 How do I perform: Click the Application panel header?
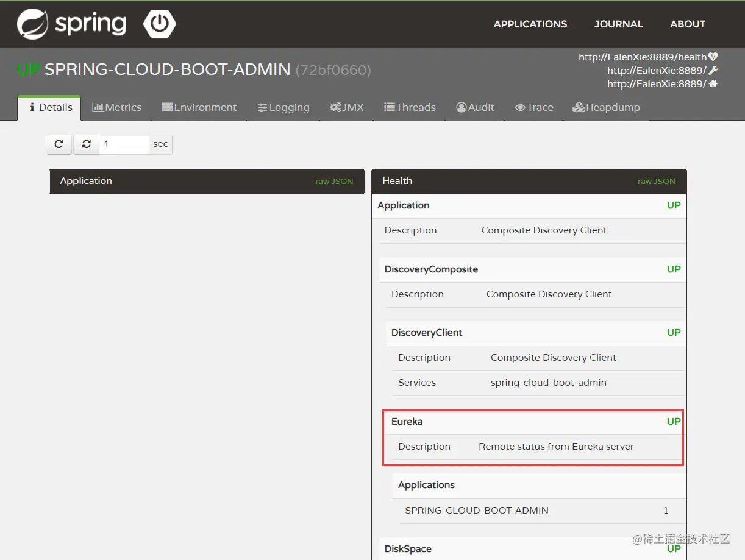click(x=207, y=182)
